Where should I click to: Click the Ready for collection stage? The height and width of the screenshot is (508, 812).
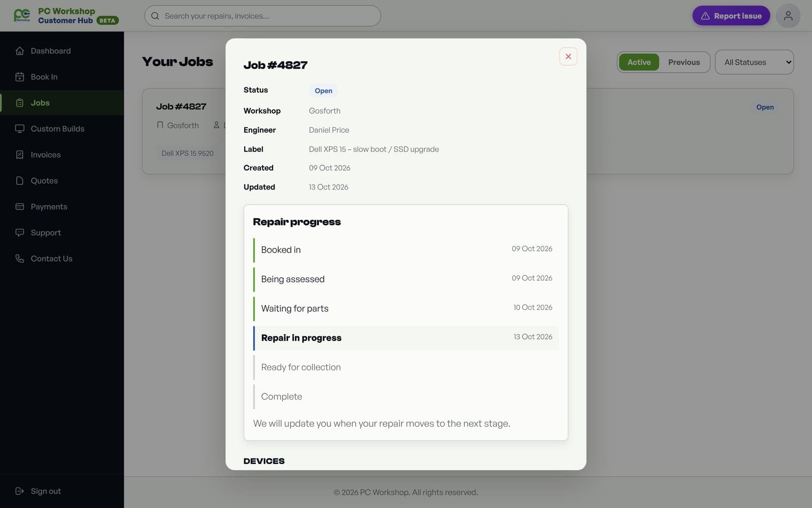(406, 367)
